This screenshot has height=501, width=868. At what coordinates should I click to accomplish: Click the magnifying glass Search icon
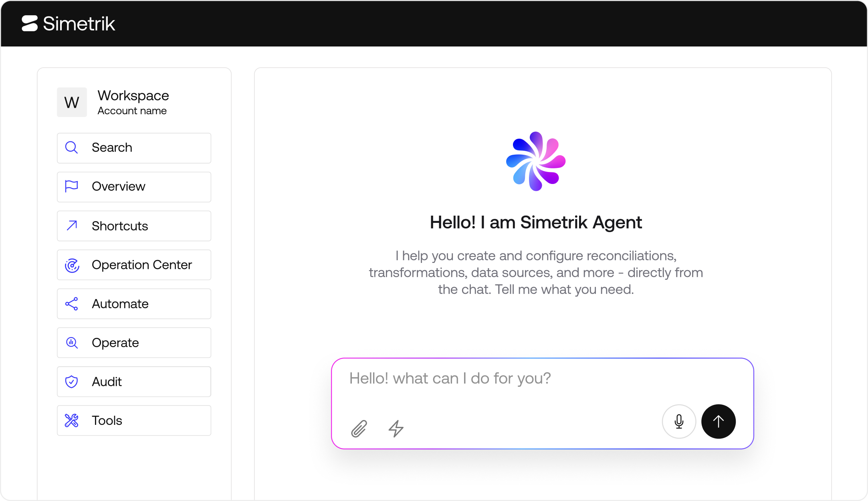(72, 147)
